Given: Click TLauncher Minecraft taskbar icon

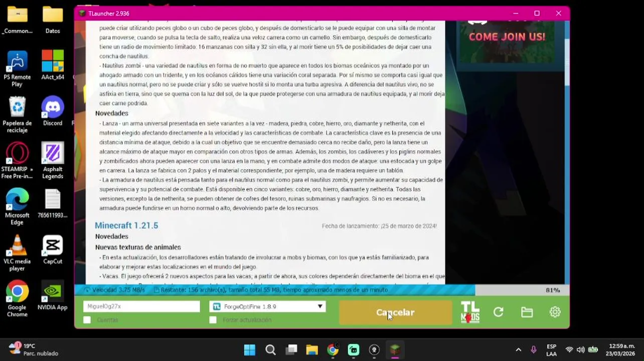Looking at the screenshot, I should [x=395, y=349].
